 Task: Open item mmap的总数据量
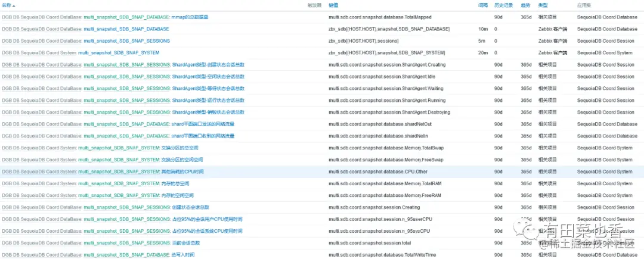pyautogui.click(x=190, y=17)
